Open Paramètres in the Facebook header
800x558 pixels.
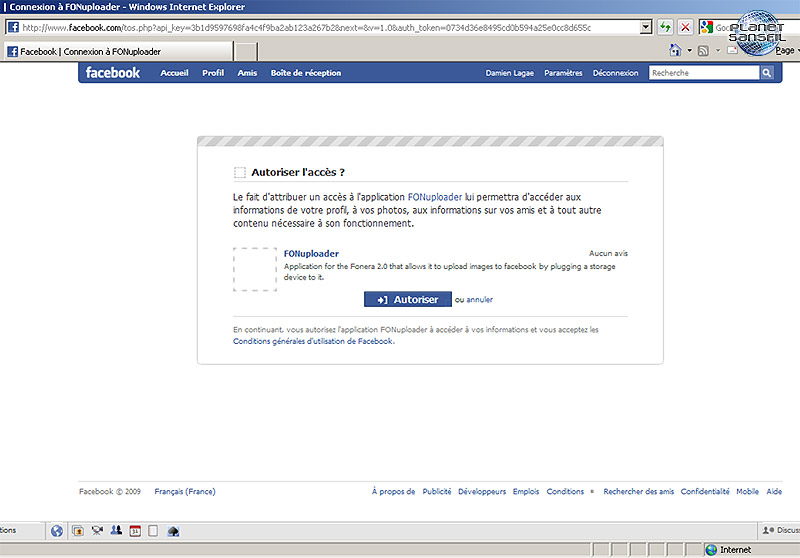(x=563, y=73)
